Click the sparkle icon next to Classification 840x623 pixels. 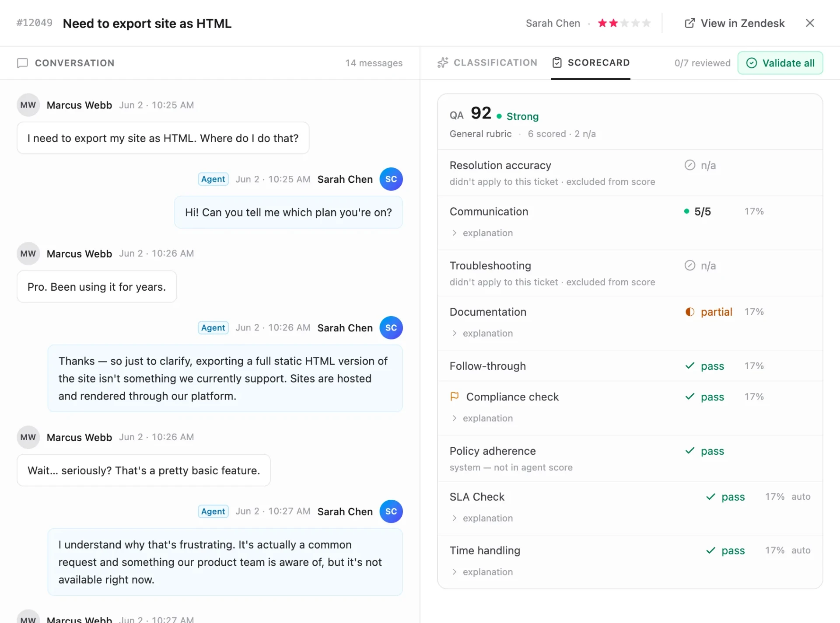[x=443, y=63]
